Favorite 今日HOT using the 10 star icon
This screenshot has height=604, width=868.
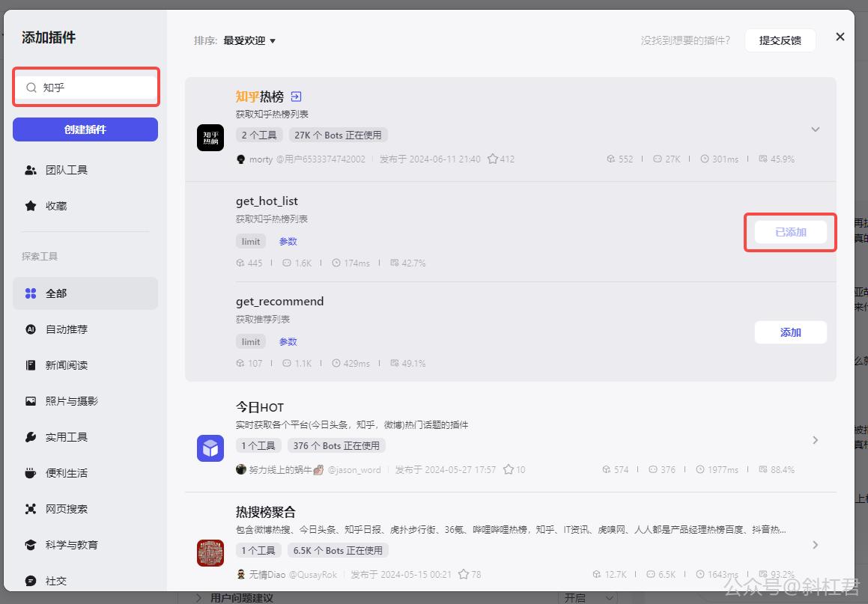509,469
